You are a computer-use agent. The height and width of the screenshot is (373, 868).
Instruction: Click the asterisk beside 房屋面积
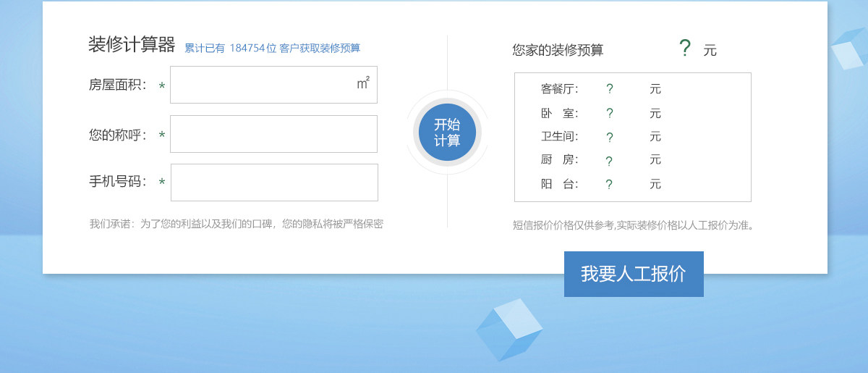click(x=162, y=88)
